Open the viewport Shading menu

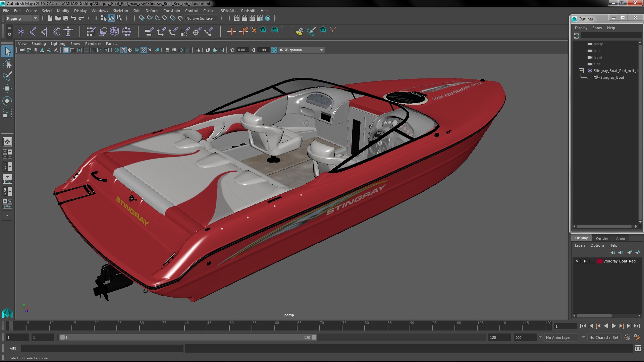[39, 44]
